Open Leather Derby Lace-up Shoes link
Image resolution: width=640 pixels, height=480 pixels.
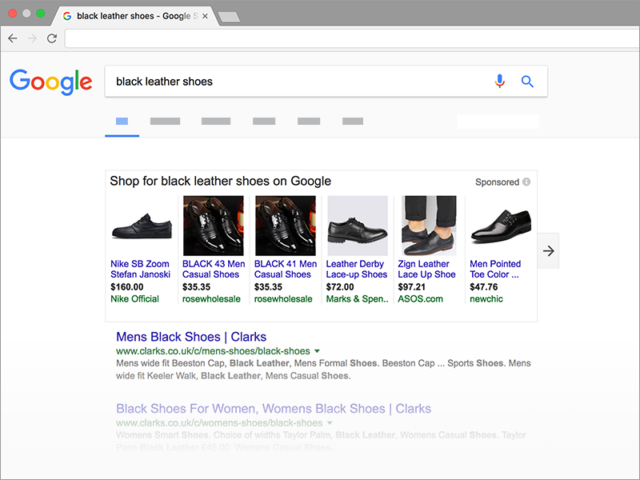(356, 269)
